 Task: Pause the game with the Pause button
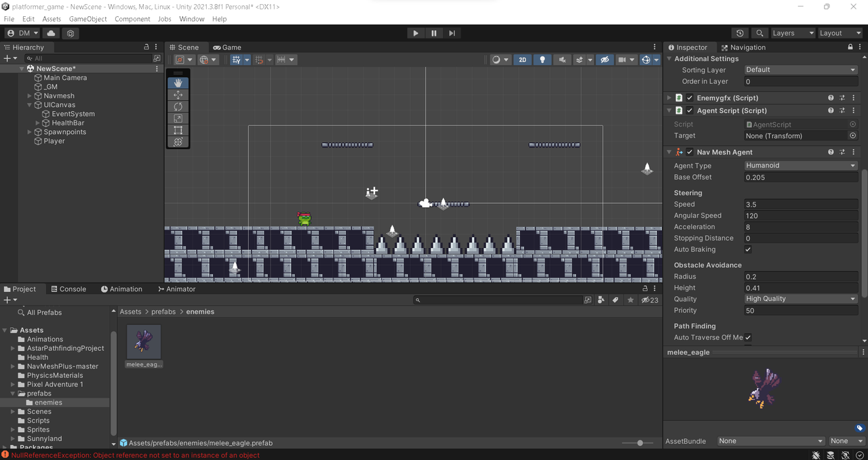click(434, 33)
